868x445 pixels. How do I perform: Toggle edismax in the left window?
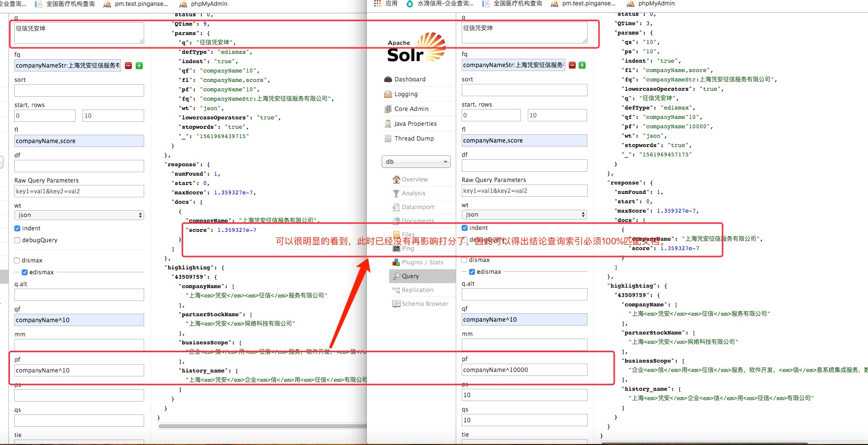[x=25, y=272]
